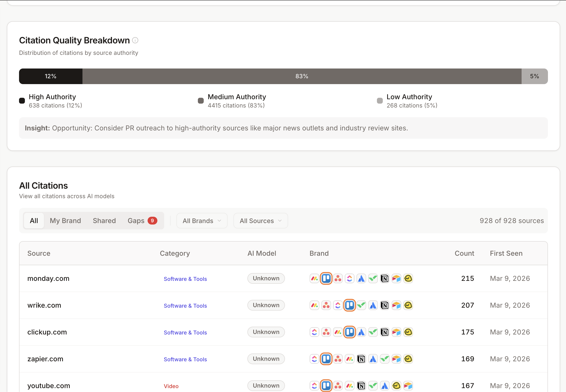Click the Unknown AI model badge for monday.com
The image size is (566, 392).
(x=266, y=279)
